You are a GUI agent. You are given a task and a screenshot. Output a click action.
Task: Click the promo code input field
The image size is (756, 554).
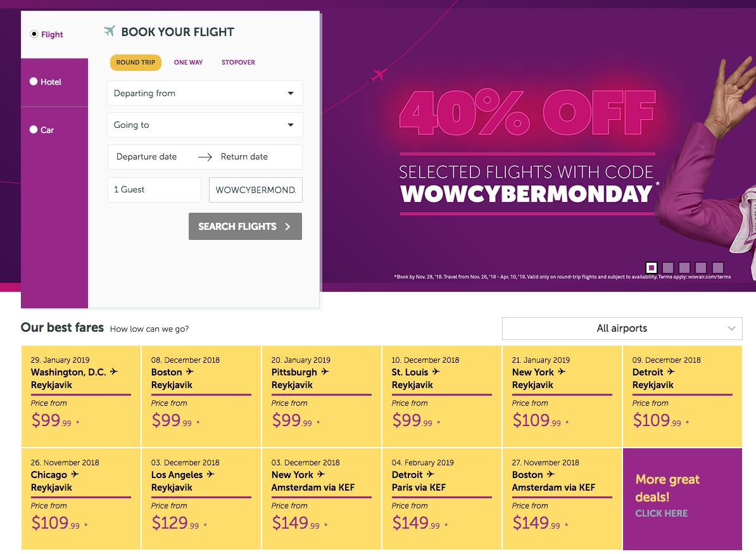255,190
